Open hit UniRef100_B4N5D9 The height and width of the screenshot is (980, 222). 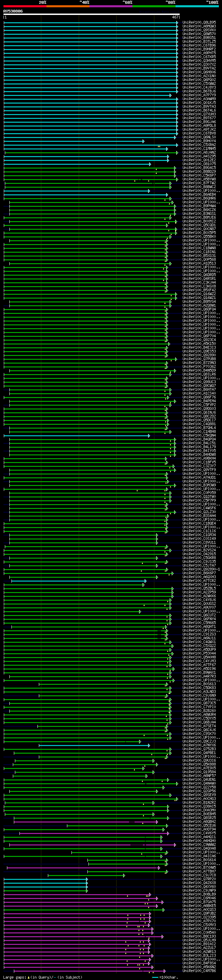pos(199,371)
